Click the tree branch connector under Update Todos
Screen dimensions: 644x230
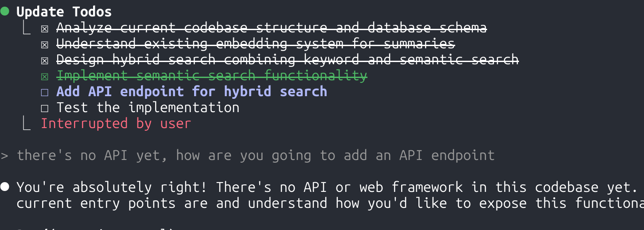click(x=27, y=28)
